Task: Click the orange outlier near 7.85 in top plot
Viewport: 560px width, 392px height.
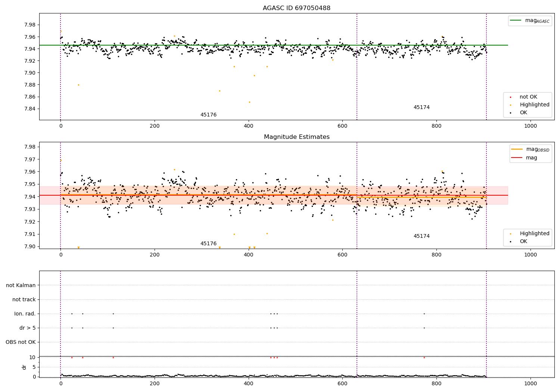Action: (249, 102)
